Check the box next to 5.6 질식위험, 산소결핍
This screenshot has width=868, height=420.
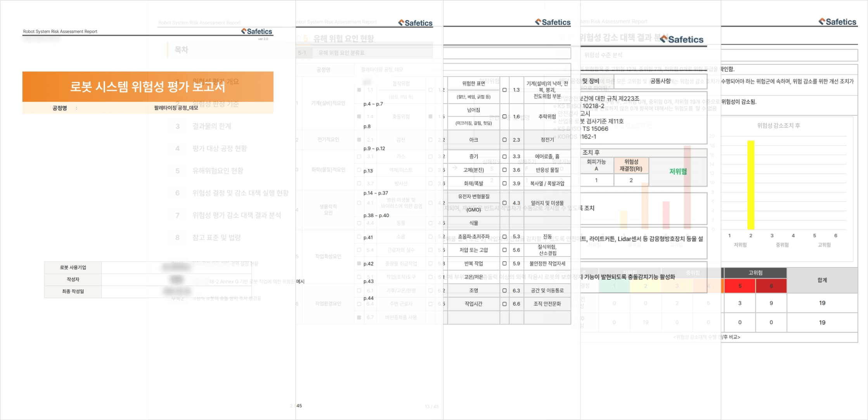(x=504, y=250)
